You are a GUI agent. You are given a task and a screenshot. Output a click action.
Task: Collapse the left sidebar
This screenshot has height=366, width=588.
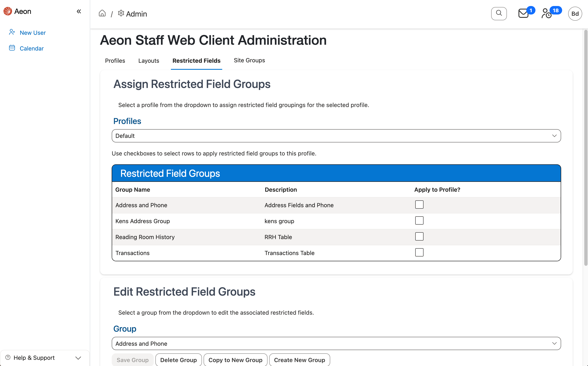79,11
